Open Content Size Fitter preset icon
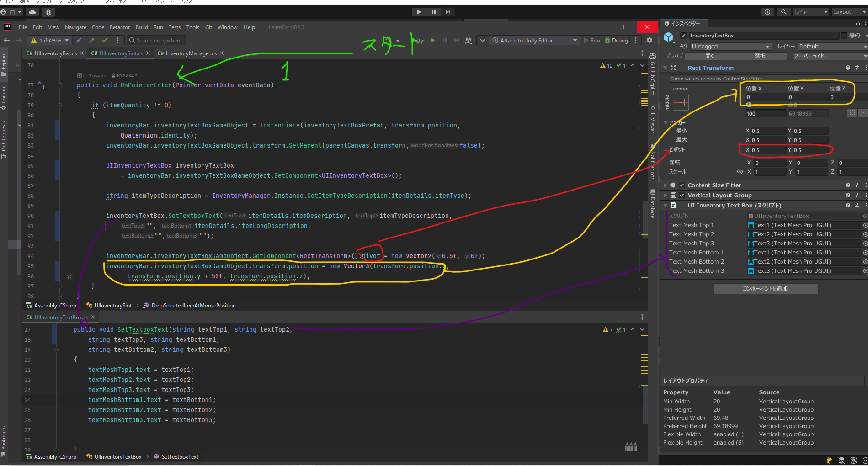 coord(857,185)
